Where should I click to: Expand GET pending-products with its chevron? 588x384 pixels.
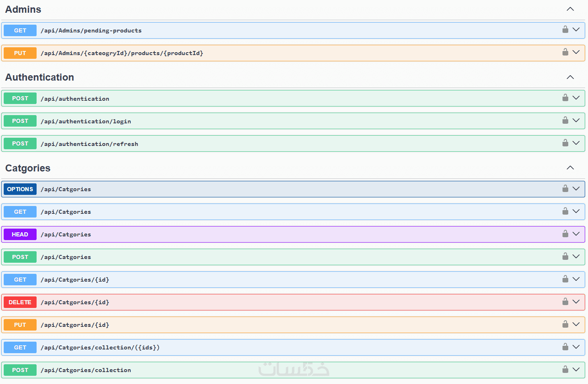(x=576, y=30)
